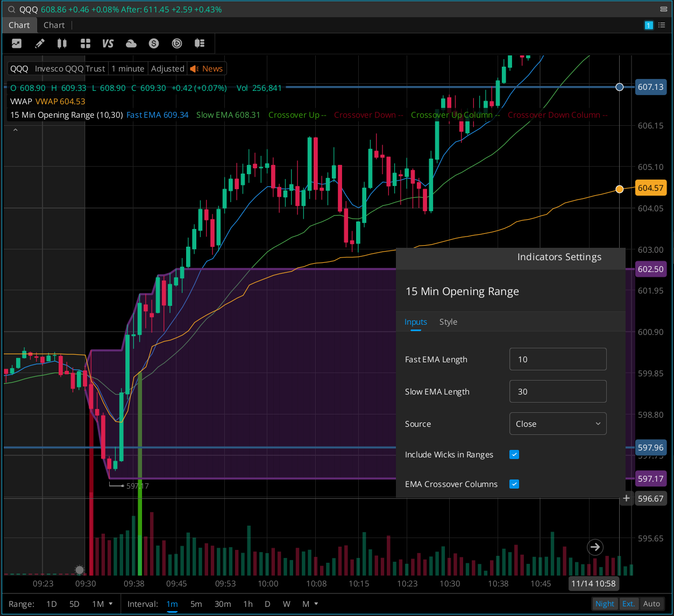674x616 pixels.
Task: Select the second Chart tab
Action: 54,25
